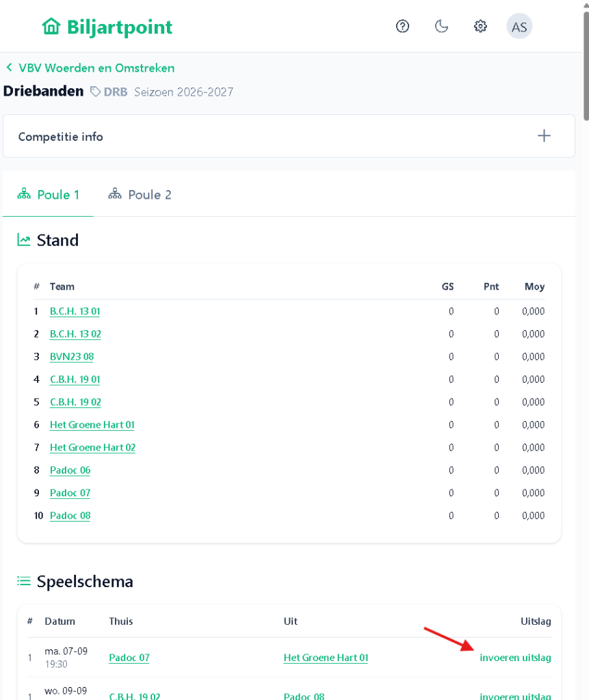Select the Poule 1 tab
Screen dimensions: 589x700
pos(49,195)
